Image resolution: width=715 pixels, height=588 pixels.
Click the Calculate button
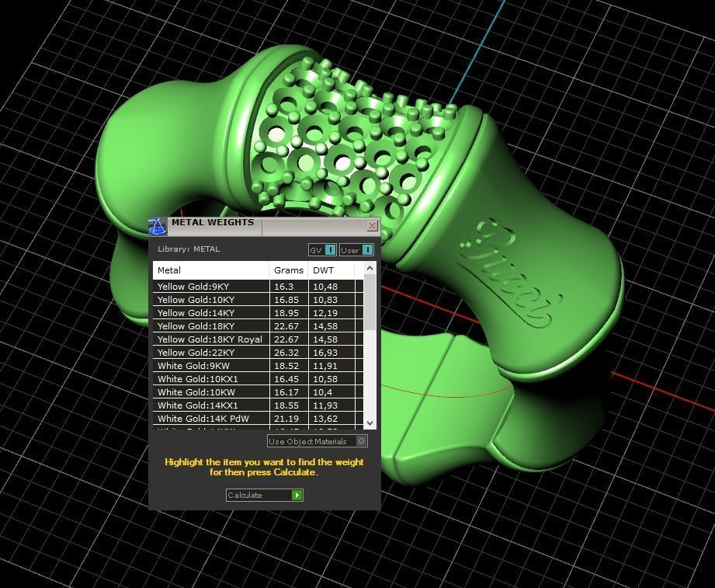tap(265, 495)
